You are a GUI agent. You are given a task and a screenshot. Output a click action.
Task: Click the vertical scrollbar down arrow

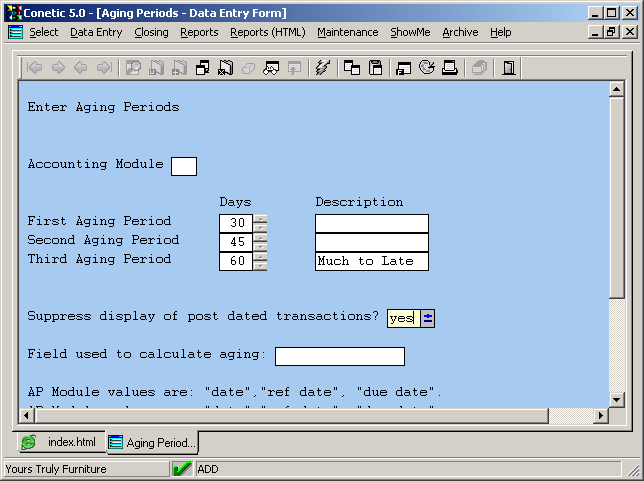coord(617,397)
